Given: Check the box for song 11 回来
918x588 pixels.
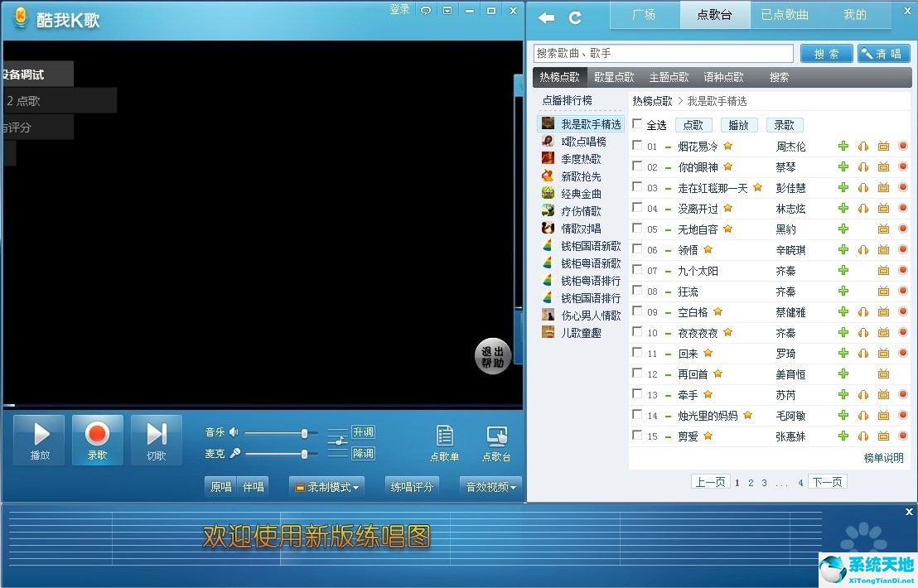Looking at the screenshot, I should [x=638, y=352].
